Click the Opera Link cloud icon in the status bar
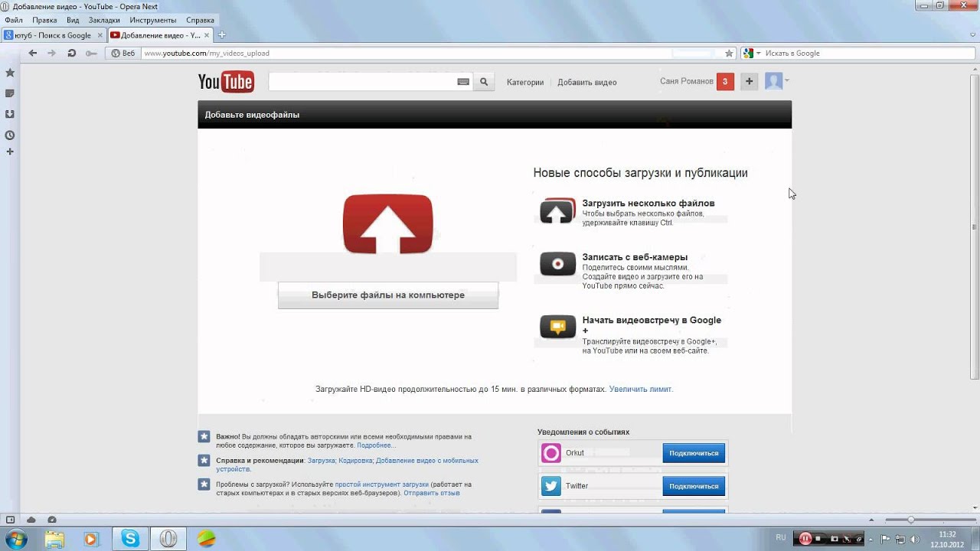 [x=31, y=520]
